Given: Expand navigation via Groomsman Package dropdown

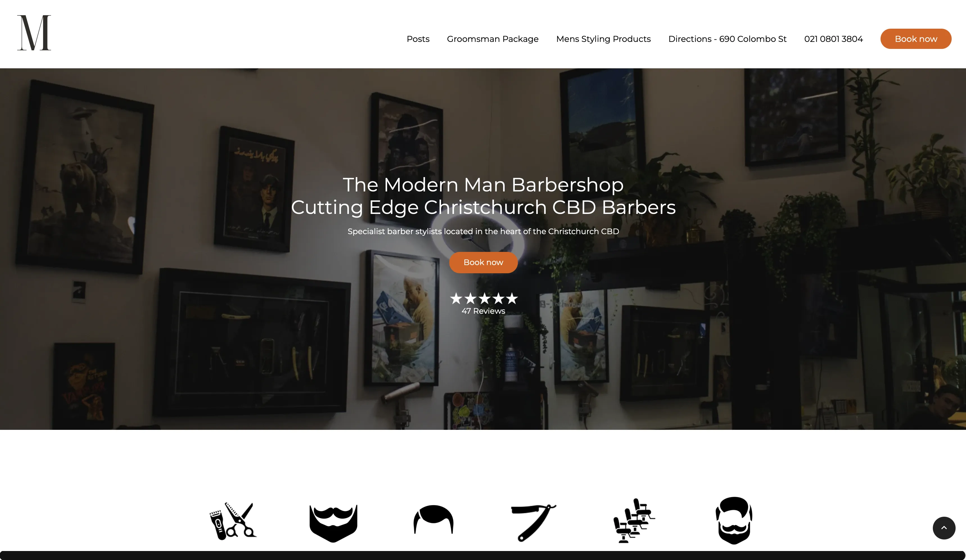Looking at the screenshot, I should click(493, 39).
